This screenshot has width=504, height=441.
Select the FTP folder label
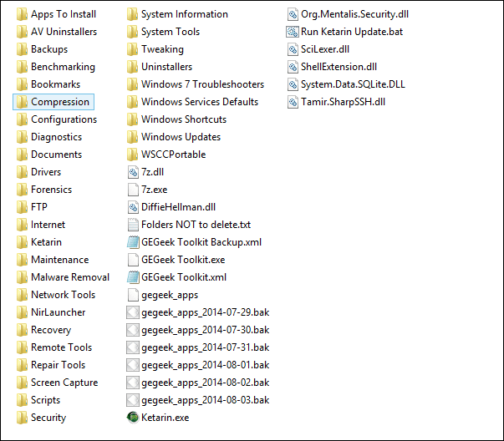pos(39,207)
